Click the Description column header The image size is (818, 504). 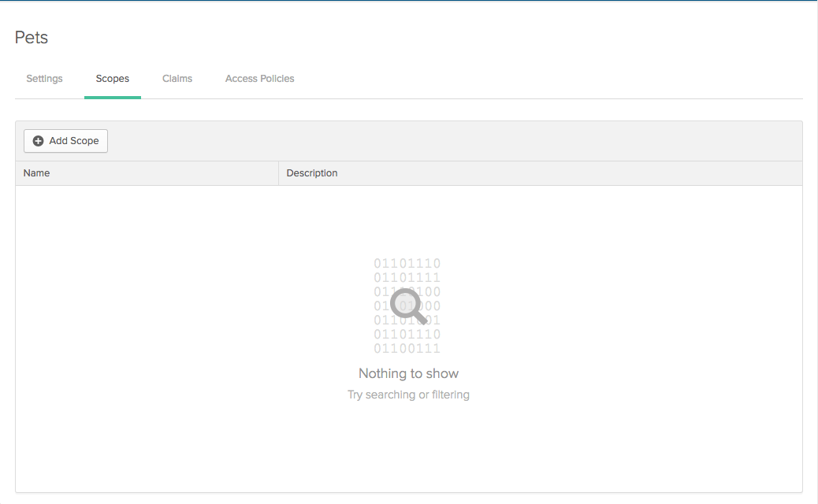click(312, 173)
